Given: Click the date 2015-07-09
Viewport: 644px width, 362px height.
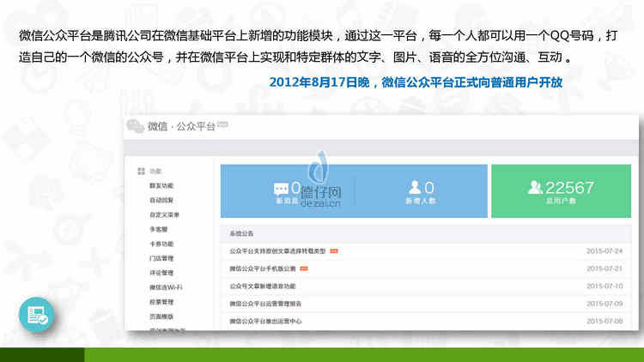Looking at the screenshot, I should pyautogui.click(x=605, y=304).
